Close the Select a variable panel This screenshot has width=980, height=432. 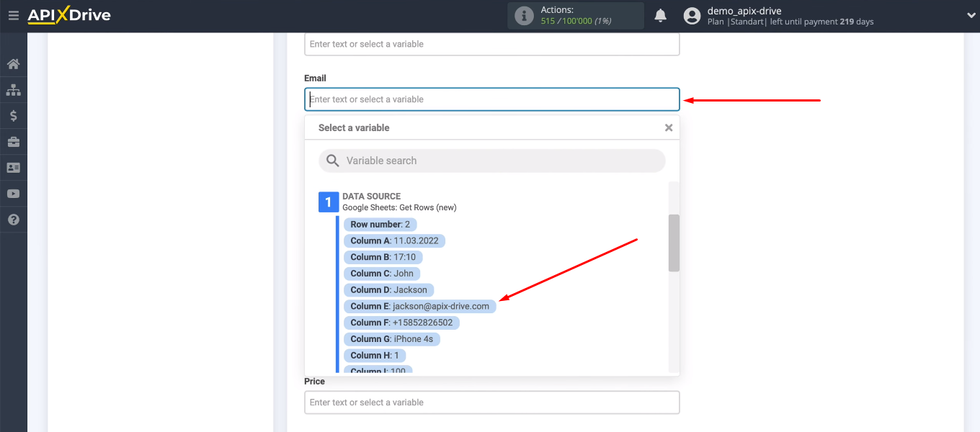click(x=668, y=127)
